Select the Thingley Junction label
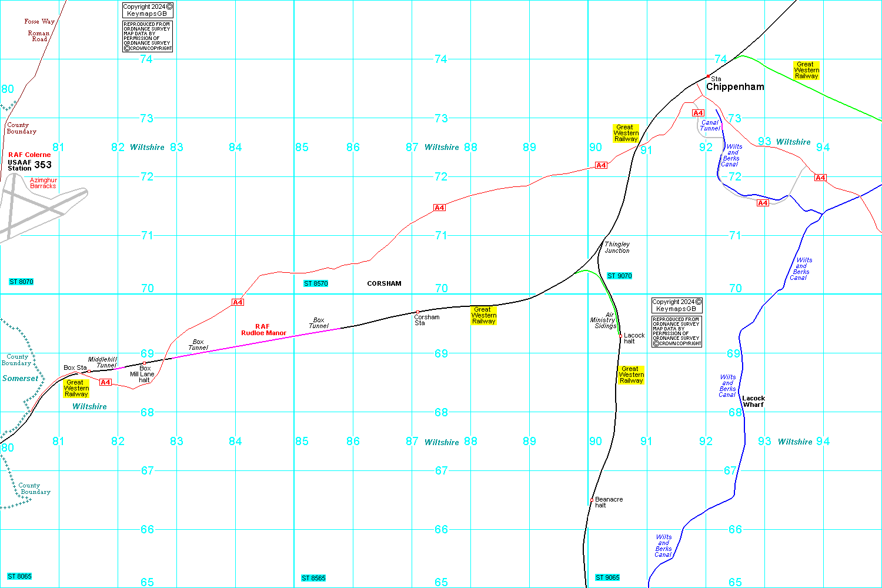 pyautogui.click(x=617, y=248)
